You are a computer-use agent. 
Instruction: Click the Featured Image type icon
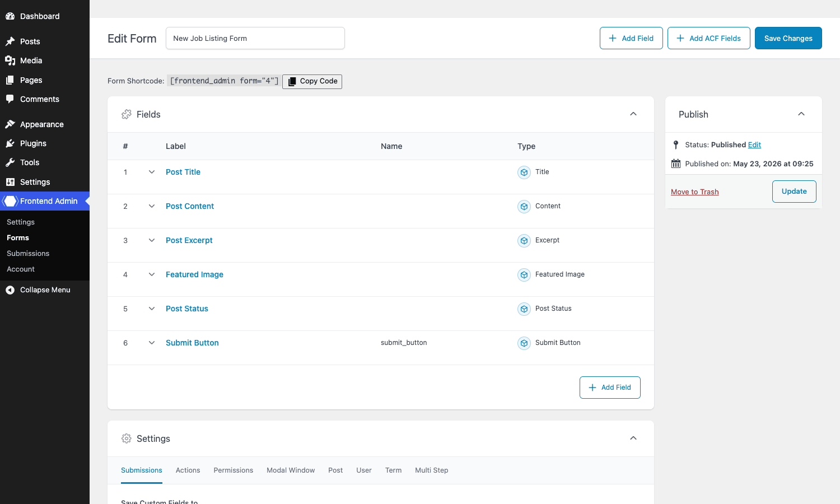(524, 275)
